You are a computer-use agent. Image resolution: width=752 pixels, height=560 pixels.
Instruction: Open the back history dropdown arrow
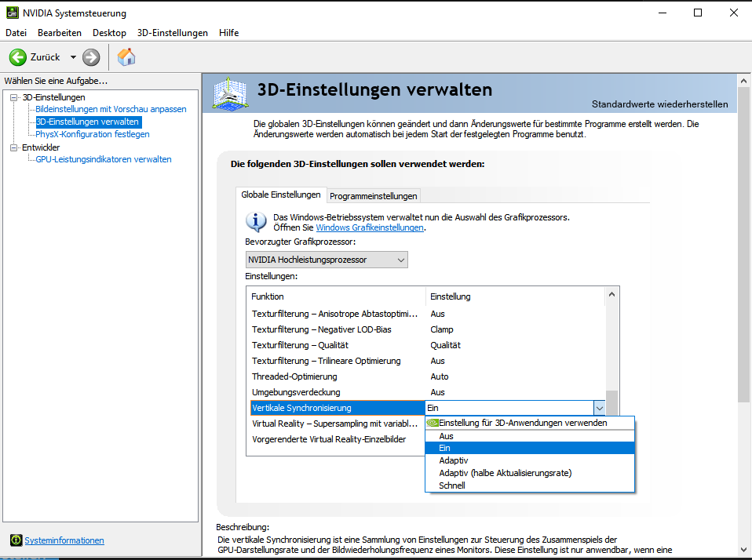coord(73,57)
